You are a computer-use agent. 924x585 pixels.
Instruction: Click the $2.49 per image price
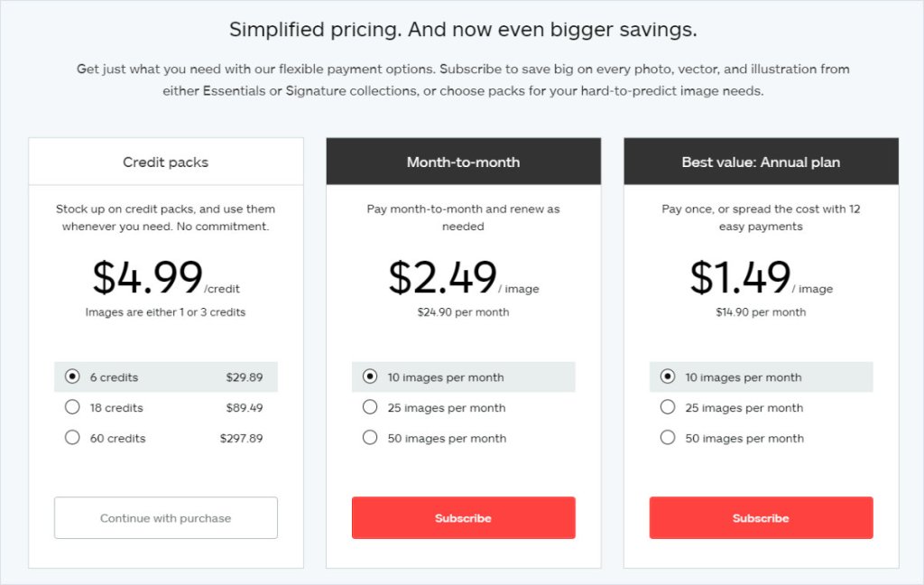coord(443,277)
